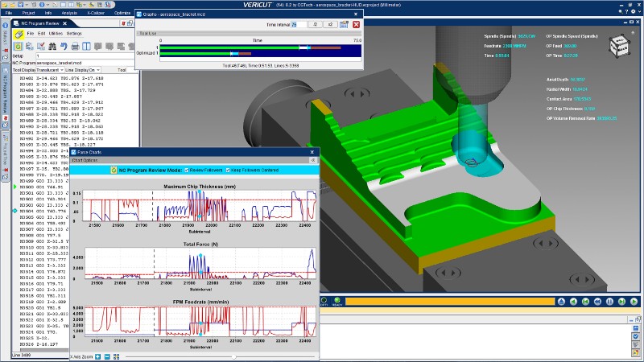Open Settings menu in NC Program Review
Image resolution: width=644 pixels, height=362 pixels.
pos(74,33)
